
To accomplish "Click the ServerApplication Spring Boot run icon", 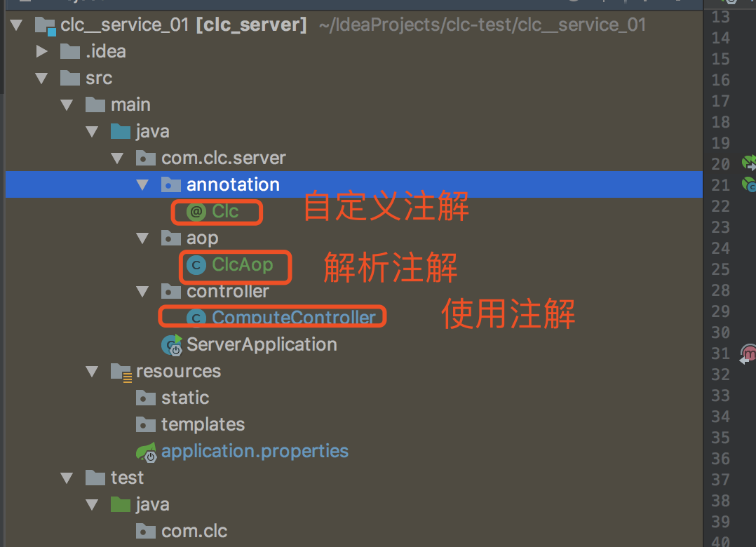I will (x=172, y=345).
